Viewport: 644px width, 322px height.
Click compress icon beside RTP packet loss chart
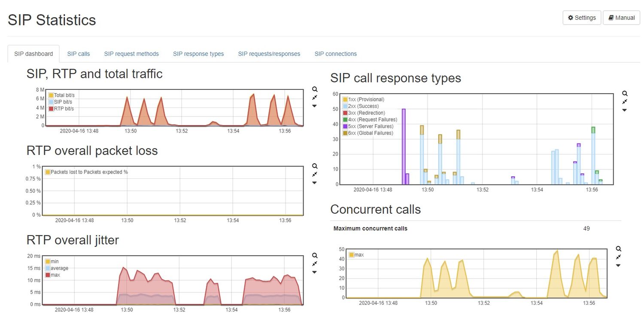315,174
